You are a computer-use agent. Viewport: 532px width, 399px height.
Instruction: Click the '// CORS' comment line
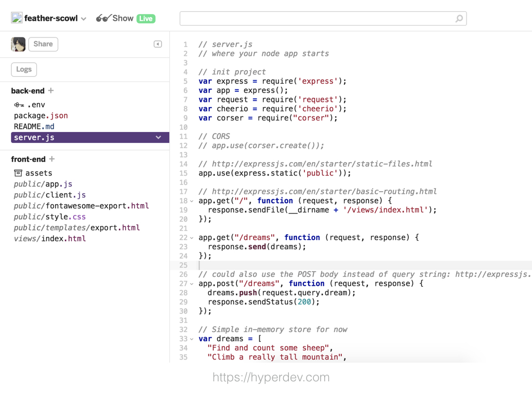tap(214, 137)
